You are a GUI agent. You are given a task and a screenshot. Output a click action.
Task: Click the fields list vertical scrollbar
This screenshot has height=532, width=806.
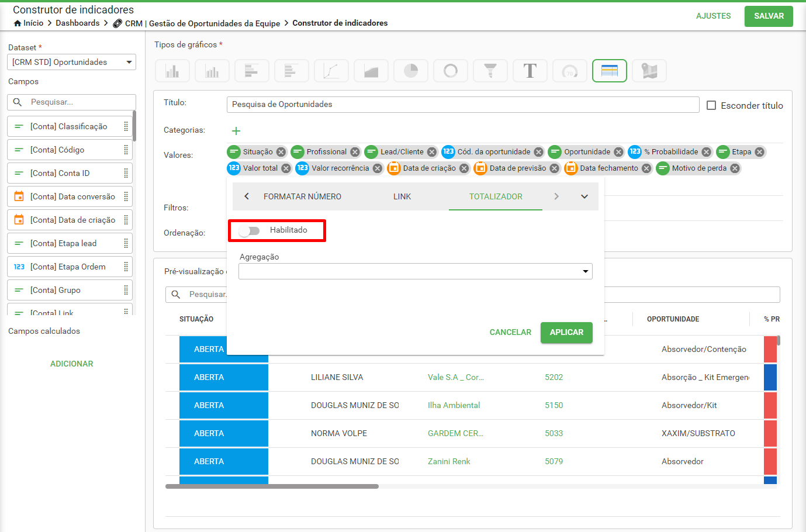point(134,126)
